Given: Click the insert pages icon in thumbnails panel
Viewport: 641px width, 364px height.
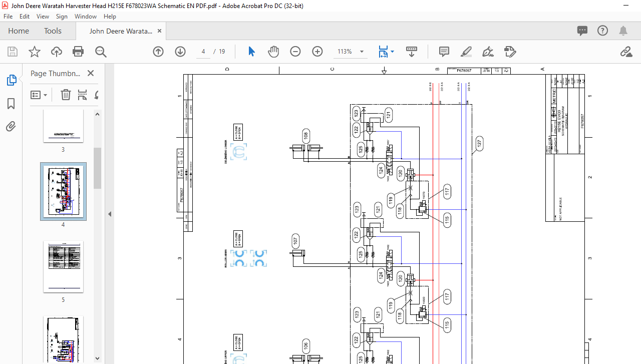Looking at the screenshot, I should [x=82, y=95].
